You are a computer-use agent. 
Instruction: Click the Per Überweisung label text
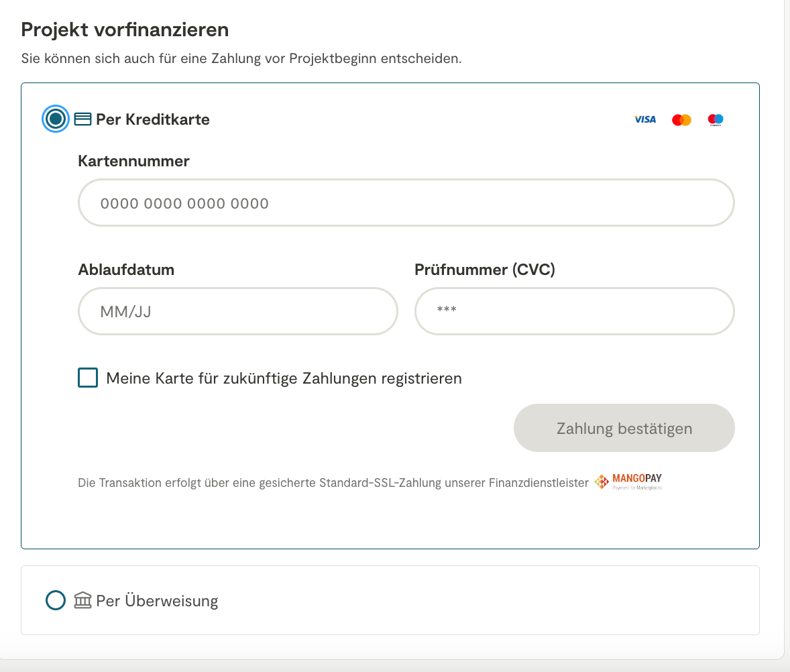point(157,600)
